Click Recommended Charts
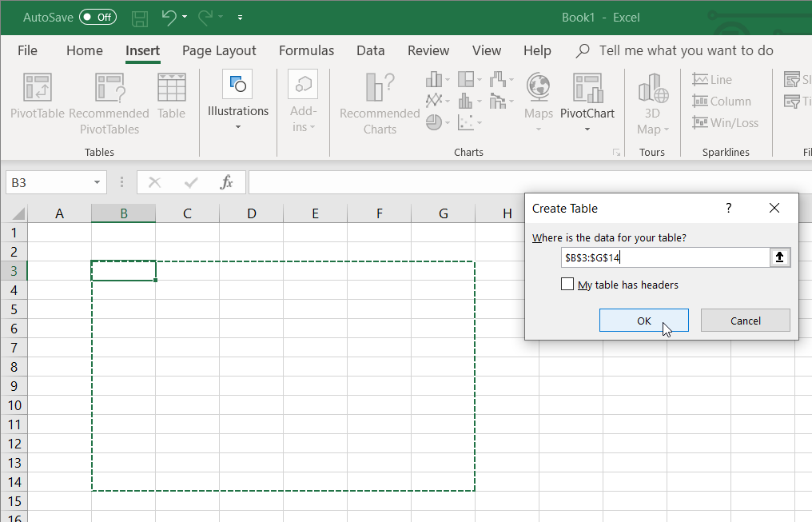This screenshot has width=812, height=522. click(380, 104)
